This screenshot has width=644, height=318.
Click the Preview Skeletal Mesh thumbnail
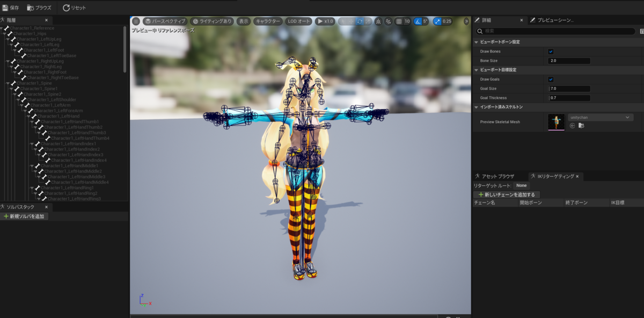pos(556,122)
